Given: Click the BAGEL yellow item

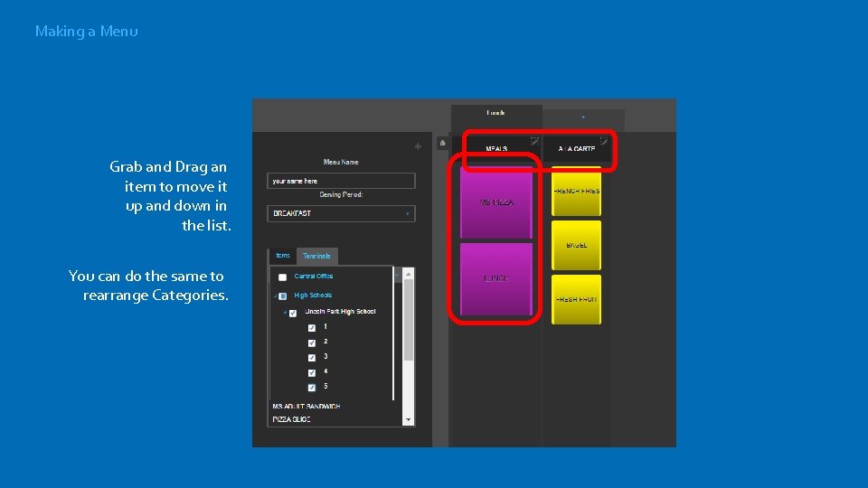Looking at the screenshot, I should [x=576, y=245].
